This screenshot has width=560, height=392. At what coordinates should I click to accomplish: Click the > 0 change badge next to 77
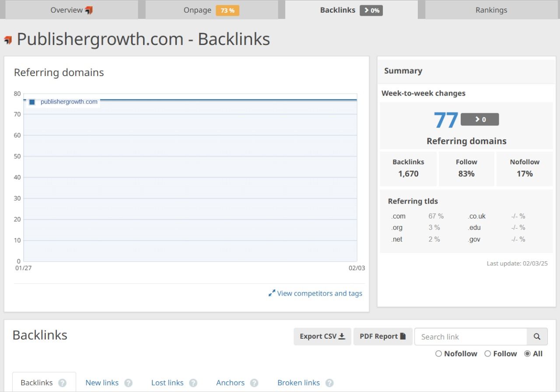tap(479, 119)
